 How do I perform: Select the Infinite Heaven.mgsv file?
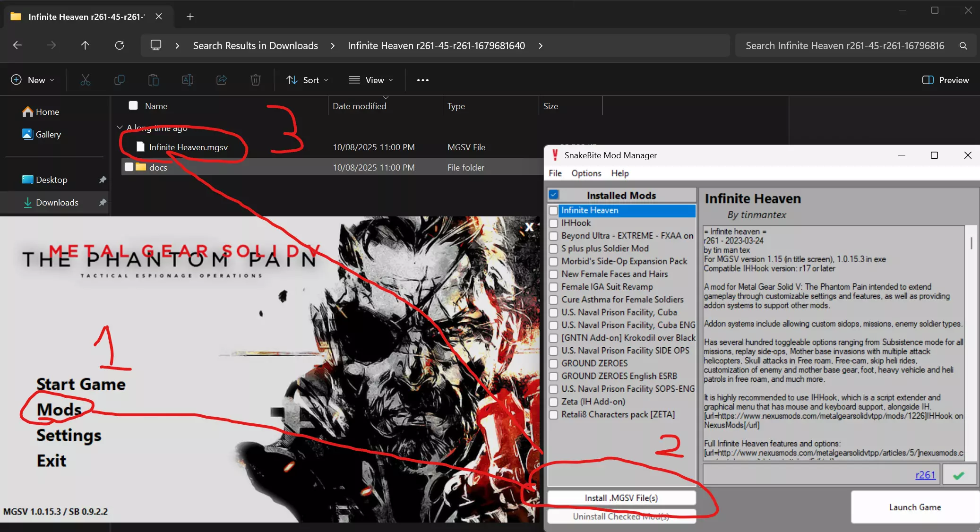[188, 147]
